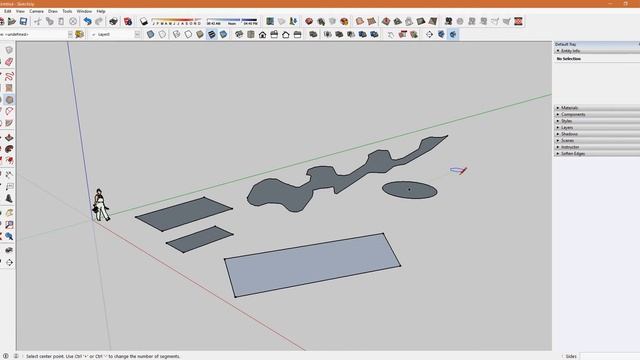Collapse the Entity Info panel

[x=597, y=51]
